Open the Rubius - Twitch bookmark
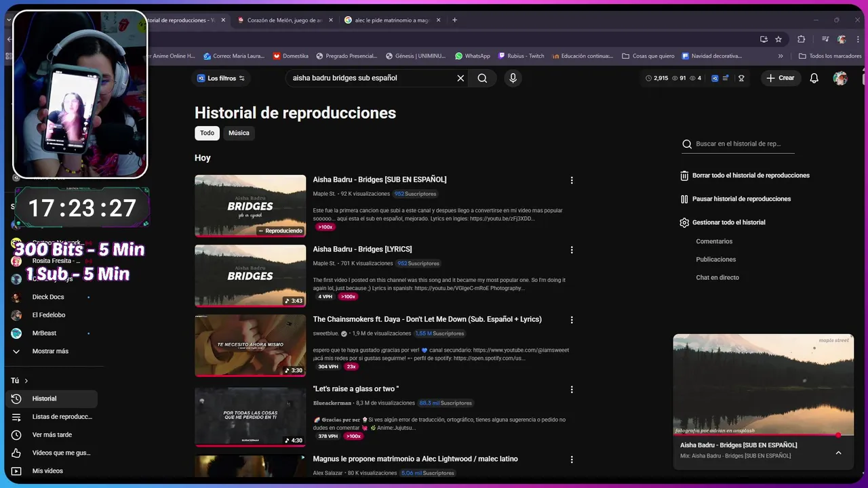This screenshot has height=488, width=868. [x=521, y=56]
